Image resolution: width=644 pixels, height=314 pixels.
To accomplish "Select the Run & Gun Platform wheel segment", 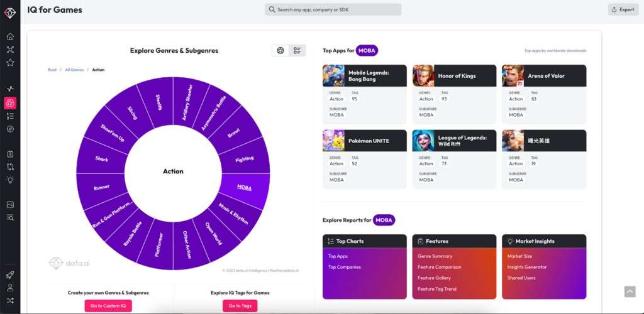I will pyautogui.click(x=112, y=214).
